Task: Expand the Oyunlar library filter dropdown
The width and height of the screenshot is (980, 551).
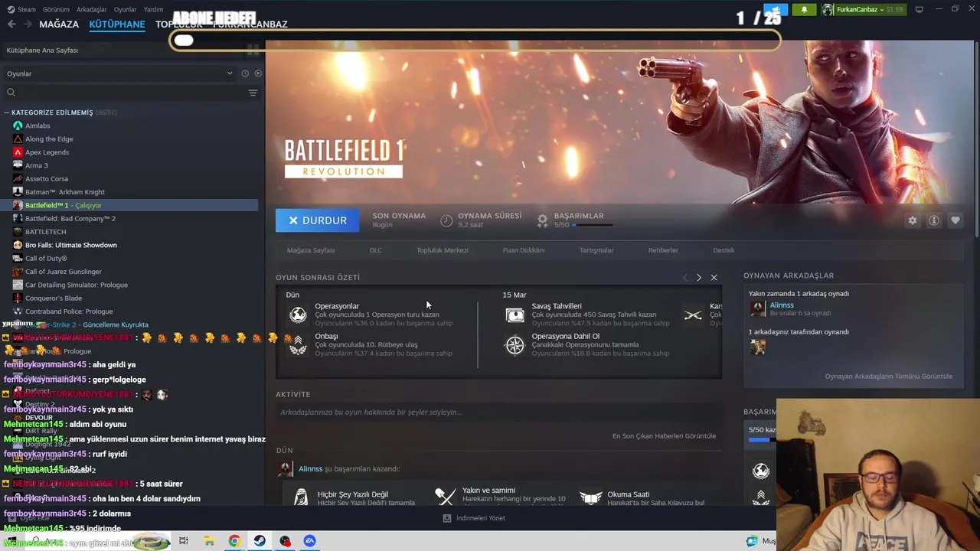Action: click(119, 73)
